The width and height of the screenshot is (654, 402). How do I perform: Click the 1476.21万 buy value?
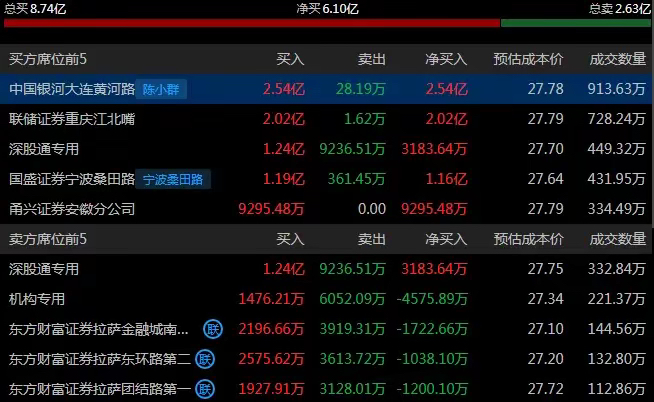tap(271, 299)
